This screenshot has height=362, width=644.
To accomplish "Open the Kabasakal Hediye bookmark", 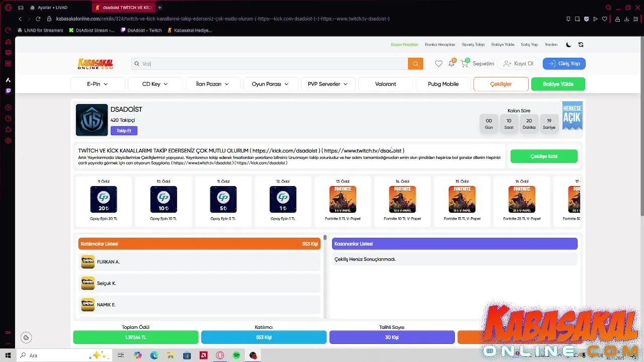I will (190, 30).
